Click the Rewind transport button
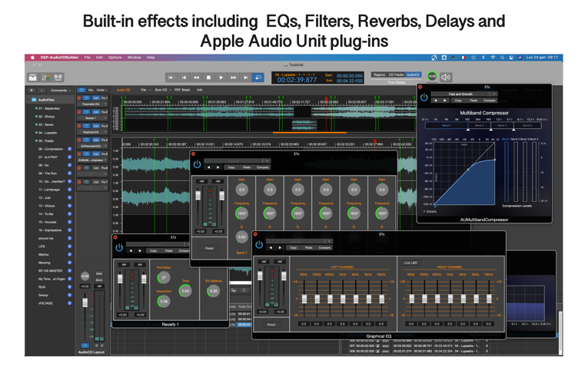This screenshot has height=367, width=588. (x=196, y=78)
